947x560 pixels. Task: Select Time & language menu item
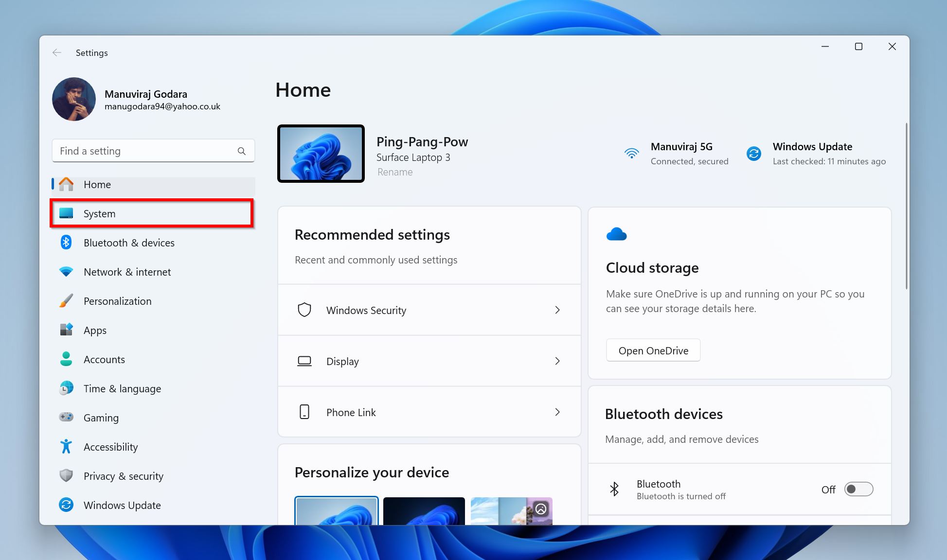[x=122, y=388]
